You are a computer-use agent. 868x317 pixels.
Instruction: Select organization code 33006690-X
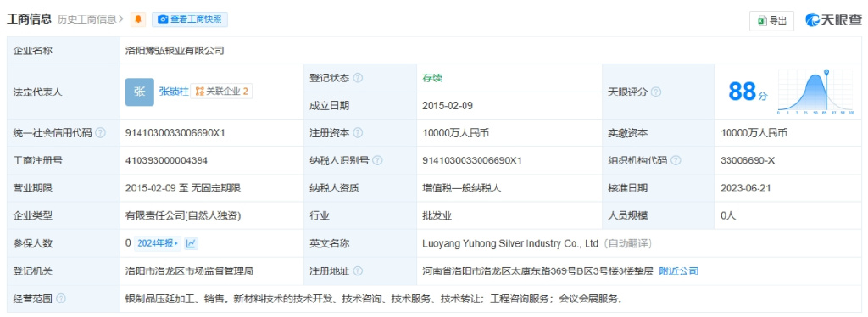click(748, 160)
